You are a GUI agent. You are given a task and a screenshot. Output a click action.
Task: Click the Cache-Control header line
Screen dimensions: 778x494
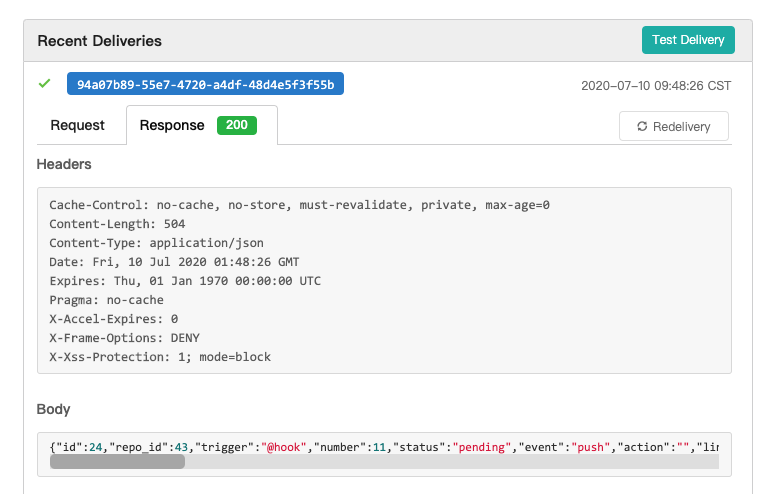pyautogui.click(x=299, y=205)
